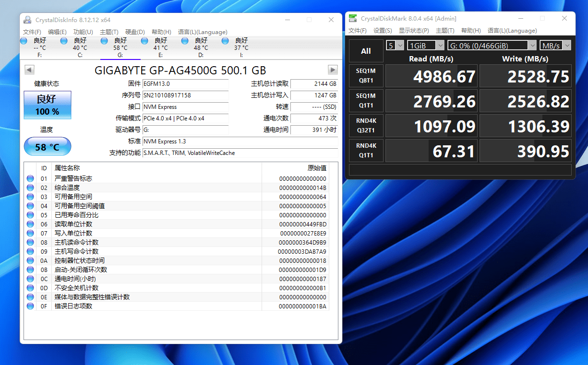Select drive F: status orb

(24, 41)
